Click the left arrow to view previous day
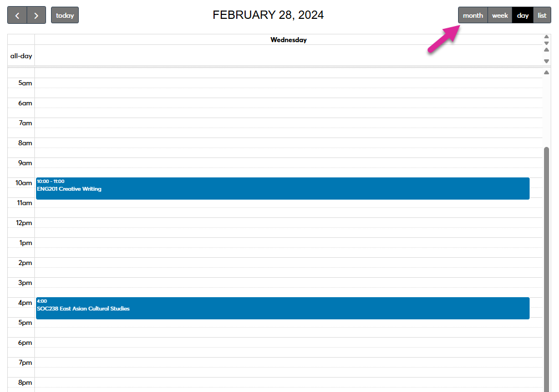 tap(17, 15)
